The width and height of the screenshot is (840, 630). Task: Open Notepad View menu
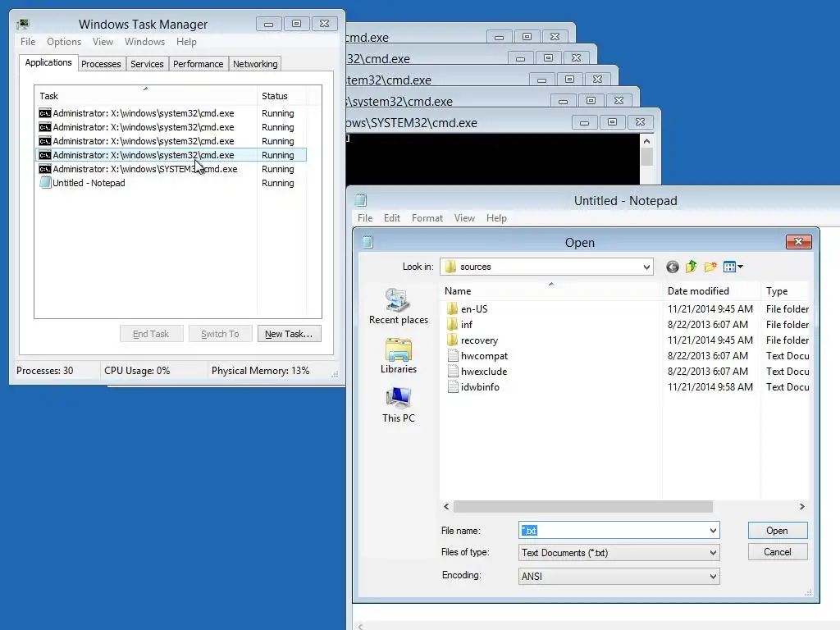tap(464, 218)
